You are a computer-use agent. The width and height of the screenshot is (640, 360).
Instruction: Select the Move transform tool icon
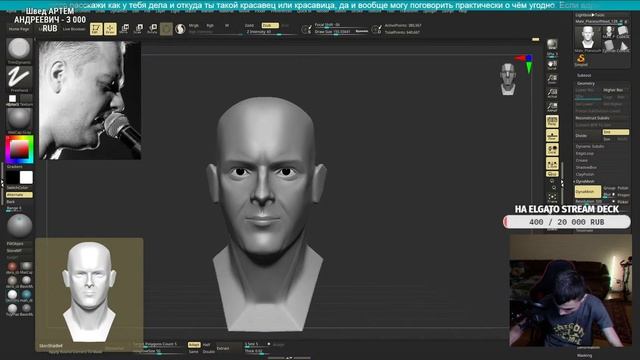[124, 29]
